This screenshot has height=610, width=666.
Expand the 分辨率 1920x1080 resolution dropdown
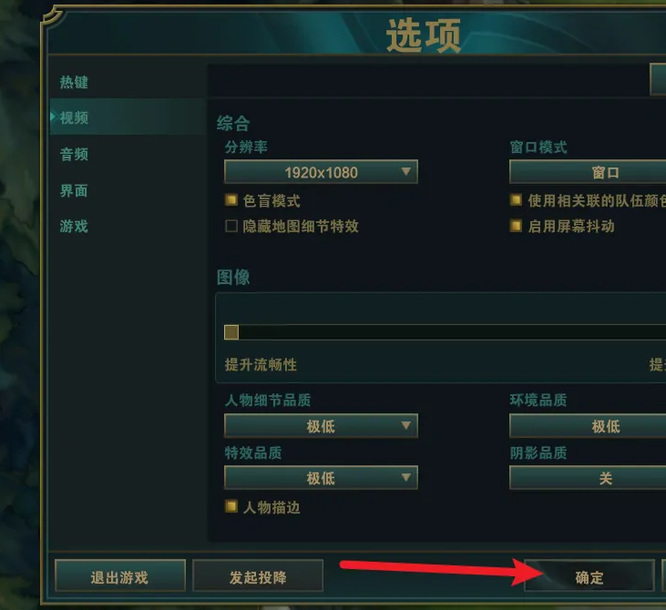click(321, 172)
